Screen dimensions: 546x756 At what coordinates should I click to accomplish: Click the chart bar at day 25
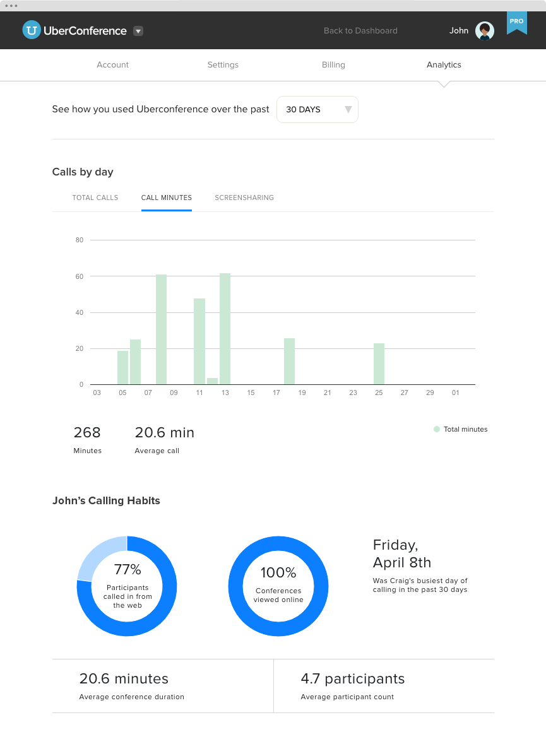(379, 364)
